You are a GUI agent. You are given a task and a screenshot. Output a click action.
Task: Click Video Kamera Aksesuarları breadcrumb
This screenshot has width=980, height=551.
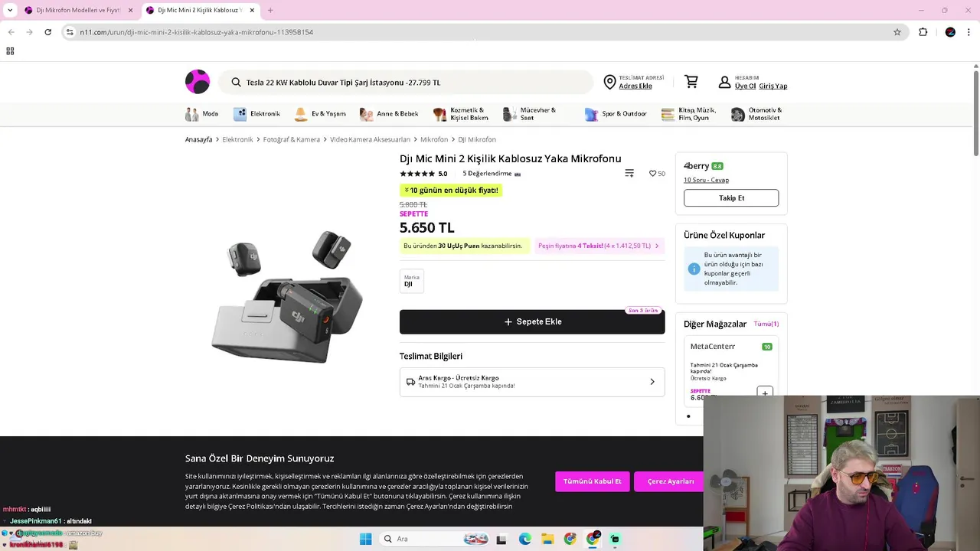(x=371, y=139)
